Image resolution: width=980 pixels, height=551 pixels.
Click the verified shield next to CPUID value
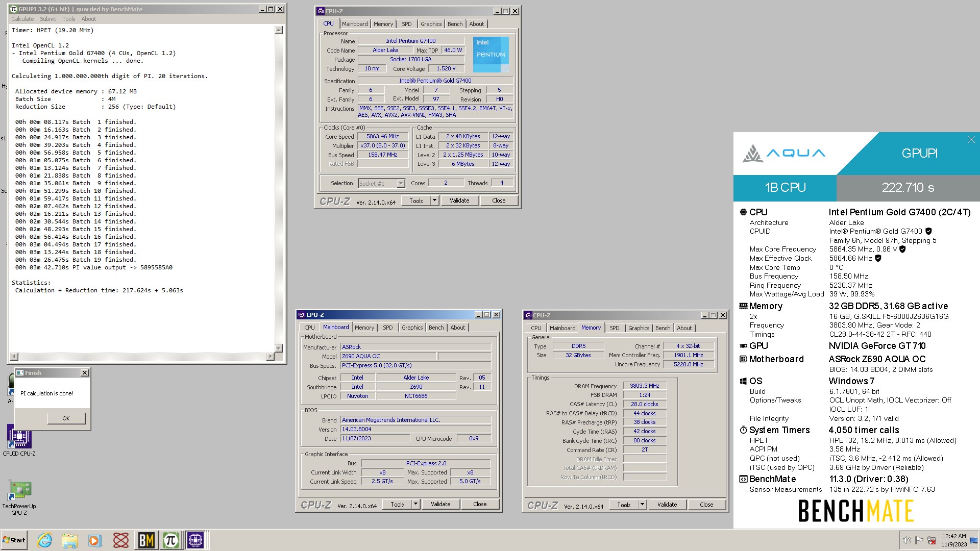[x=928, y=231]
